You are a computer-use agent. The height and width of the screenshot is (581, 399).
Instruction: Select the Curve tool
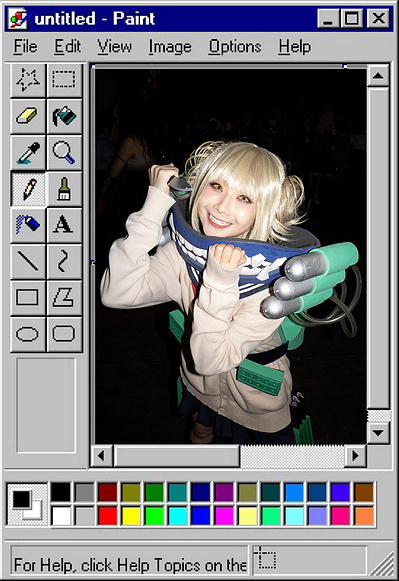(64, 261)
